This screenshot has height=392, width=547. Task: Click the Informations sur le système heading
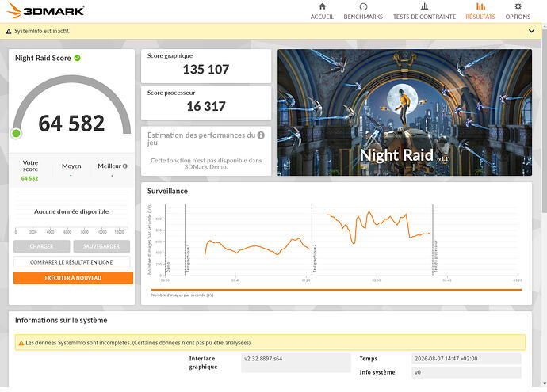pos(61,320)
